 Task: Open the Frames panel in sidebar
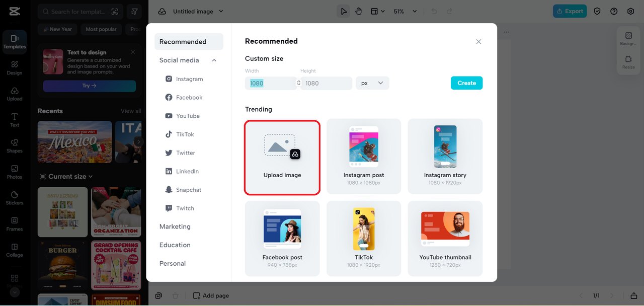coord(15,224)
